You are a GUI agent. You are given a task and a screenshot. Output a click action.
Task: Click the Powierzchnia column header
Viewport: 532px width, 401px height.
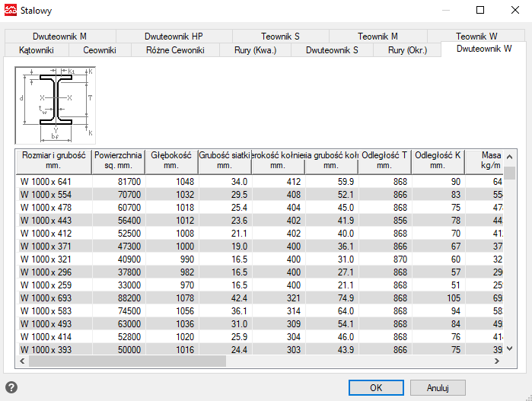tap(118, 160)
